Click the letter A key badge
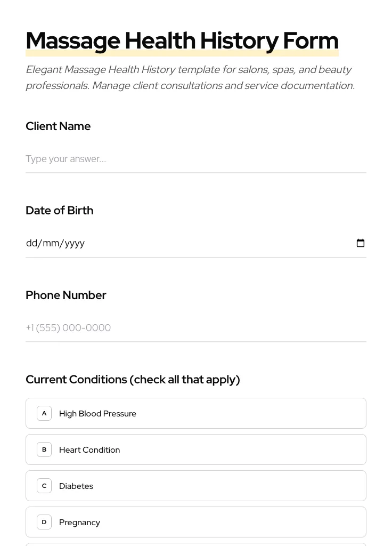The width and height of the screenshot is (392, 546). [44, 413]
